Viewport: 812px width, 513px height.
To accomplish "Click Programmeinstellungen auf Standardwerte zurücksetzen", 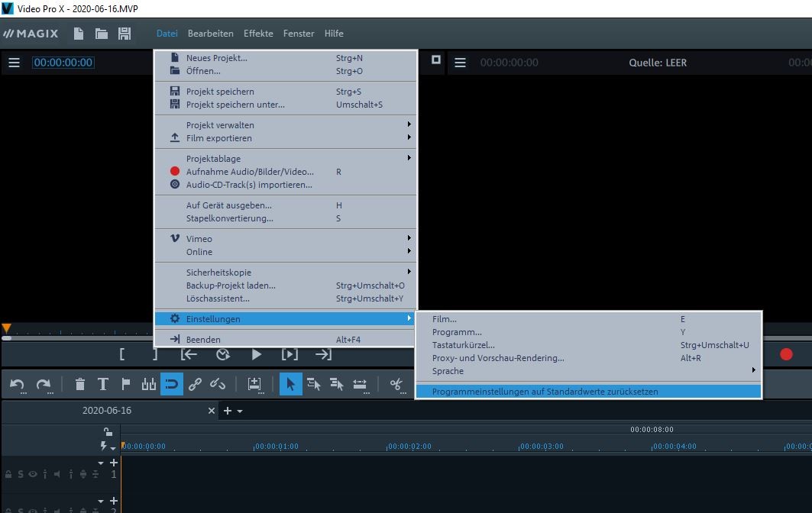I will [x=589, y=392].
